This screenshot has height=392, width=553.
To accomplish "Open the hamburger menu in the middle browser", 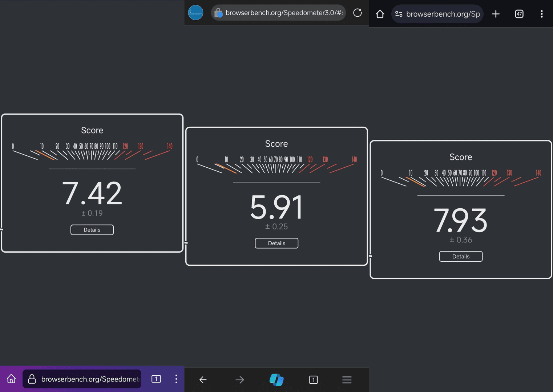I will pyautogui.click(x=347, y=380).
